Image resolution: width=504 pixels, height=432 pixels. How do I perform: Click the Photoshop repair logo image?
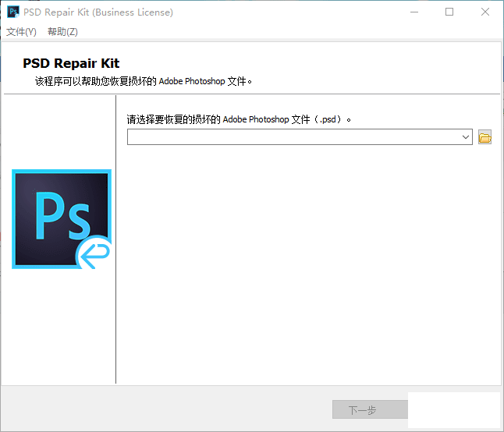(62, 219)
